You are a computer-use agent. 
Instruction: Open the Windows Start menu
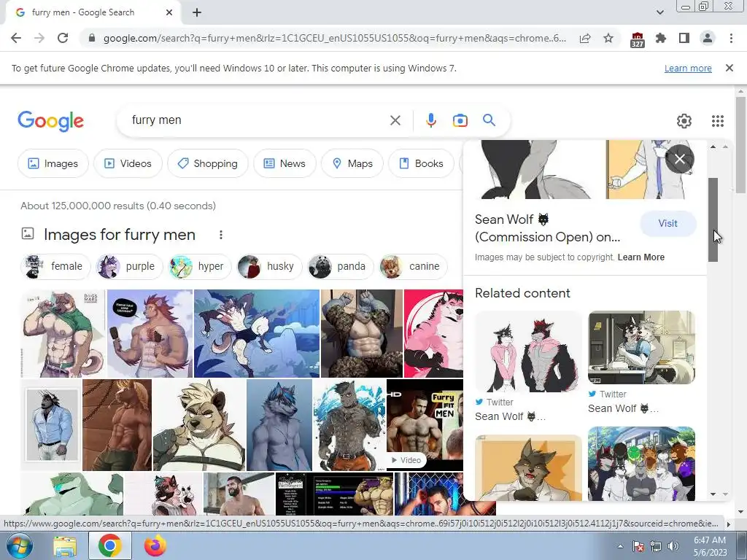[x=18, y=545]
